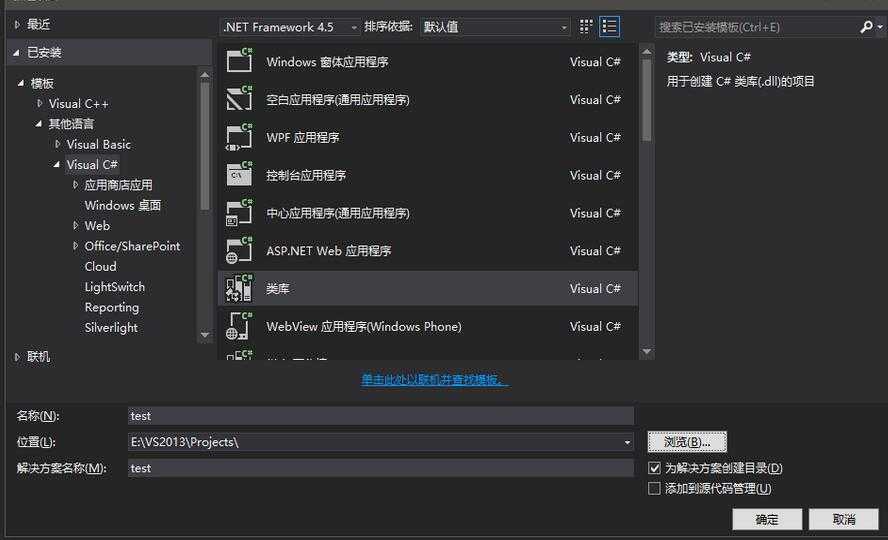The width and height of the screenshot is (888, 540).
Task: Enable 添加到源代码管理 checkbox
Action: tap(654, 488)
